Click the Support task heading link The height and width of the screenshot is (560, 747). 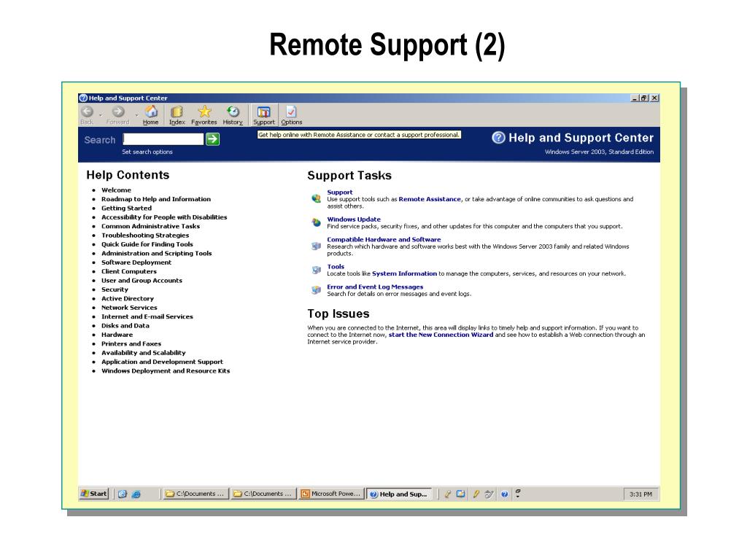pos(340,192)
